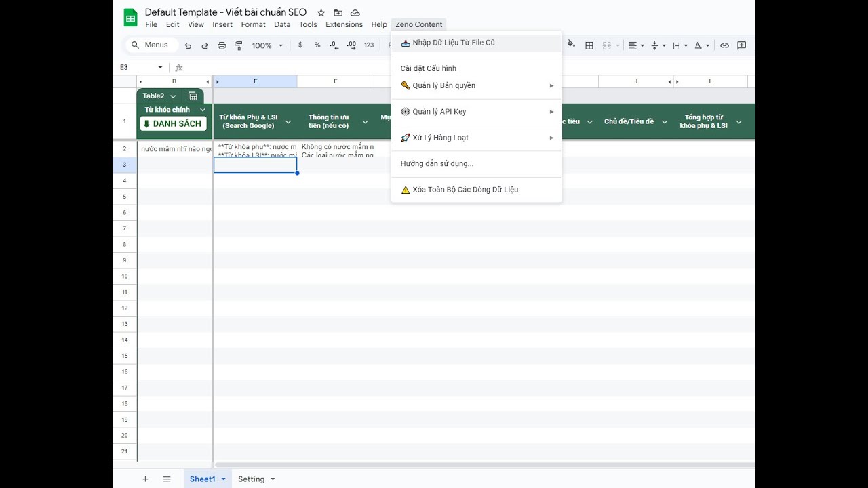Open the borders tool
The width and height of the screenshot is (868, 488).
(589, 45)
